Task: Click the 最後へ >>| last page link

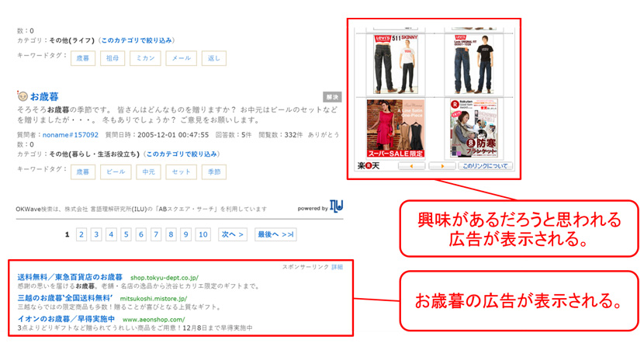Action: click(275, 234)
